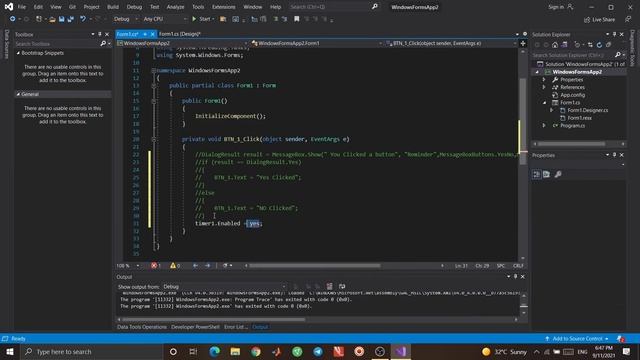Toggle pin on Form1.cs tab
This screenshot has height=360, width=640.
click(x=145, y=34)
